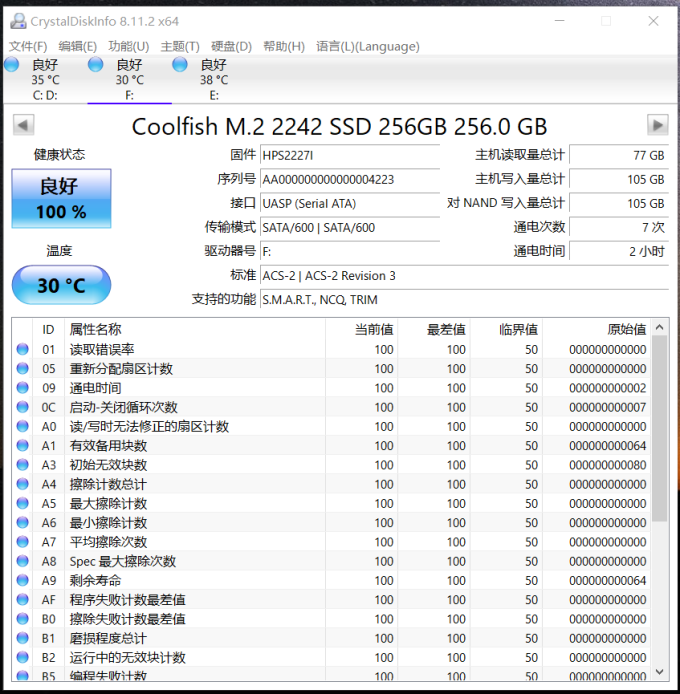Click raw value 000000000002 in 通电时间 row
Image resolution: width=680 pixels, height=694 pixels.
coord(607,388)
